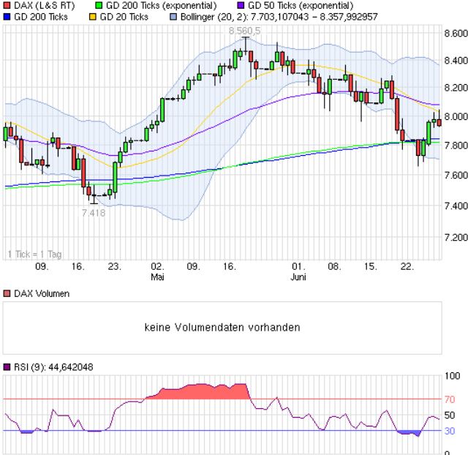The height and width of the screenshot is (455, 476).
Task: Click the purple GD 50 exponential legend swatch
Action: point(241,5)
